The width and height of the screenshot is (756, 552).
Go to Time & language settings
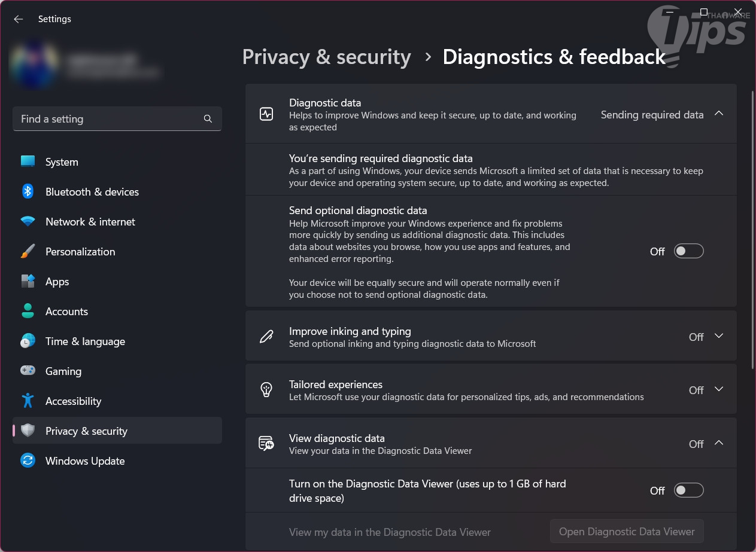pyautogui.click(x=85, y=341)
